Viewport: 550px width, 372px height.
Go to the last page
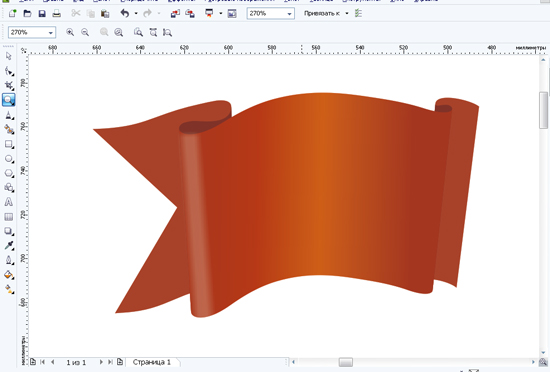(x=110, y=362)
